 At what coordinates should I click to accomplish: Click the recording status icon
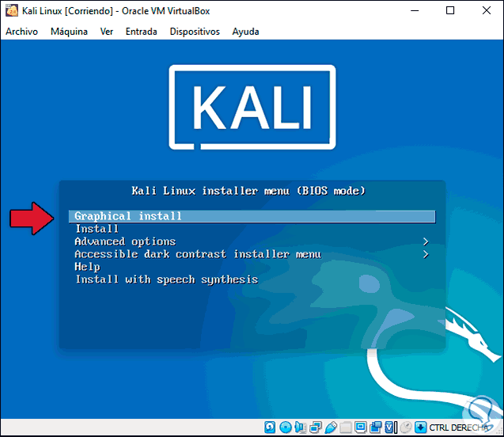[x=375, y=427]
